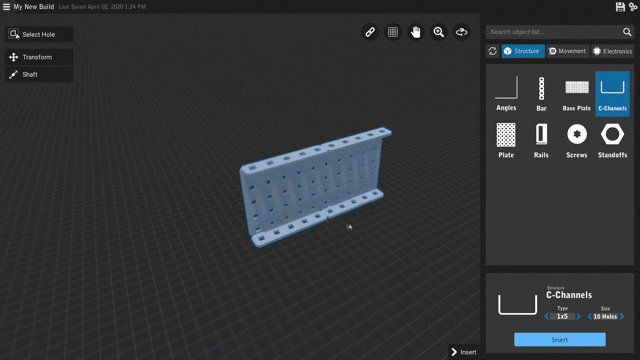
Task: Go to previous Type option
Action: (x=547, y=317)
